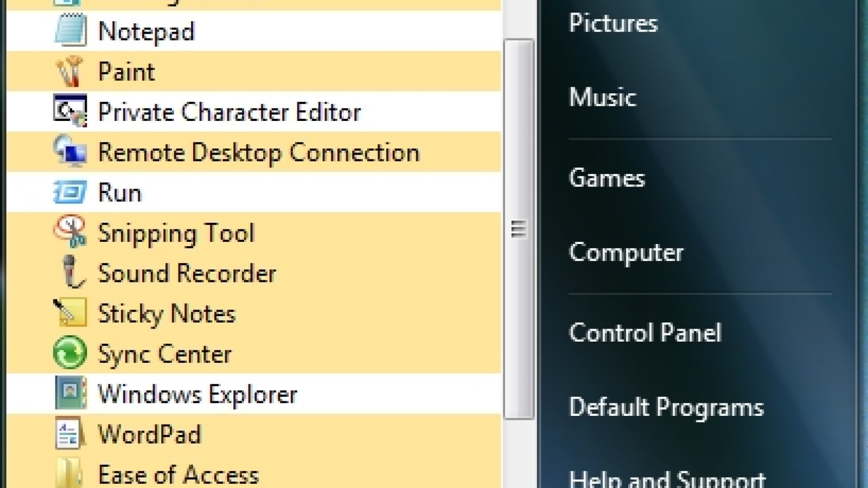Open Paint via its brushes icon

(x=70, y=71)
